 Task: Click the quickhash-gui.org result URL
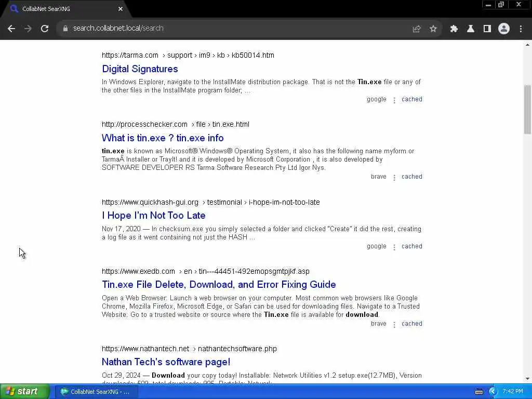click(211, 202)
